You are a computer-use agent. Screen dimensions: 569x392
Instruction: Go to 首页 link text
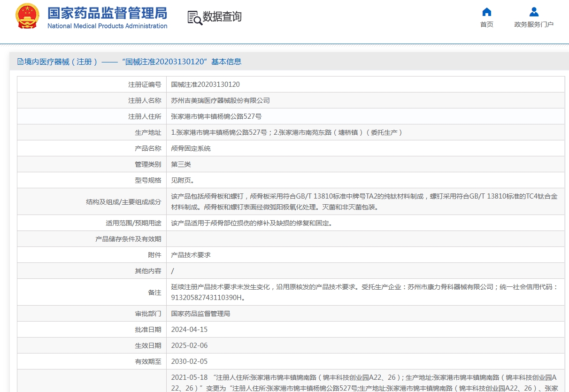[487, 24]
